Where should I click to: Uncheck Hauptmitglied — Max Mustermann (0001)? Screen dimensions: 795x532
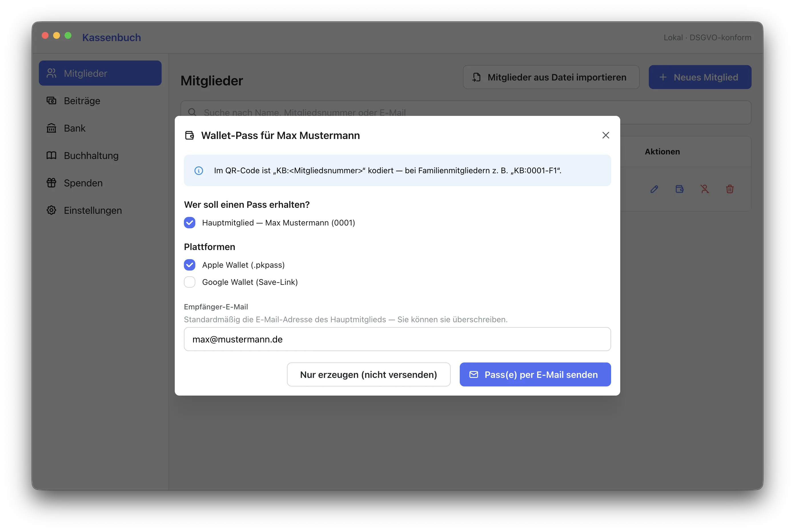point(189,223)
